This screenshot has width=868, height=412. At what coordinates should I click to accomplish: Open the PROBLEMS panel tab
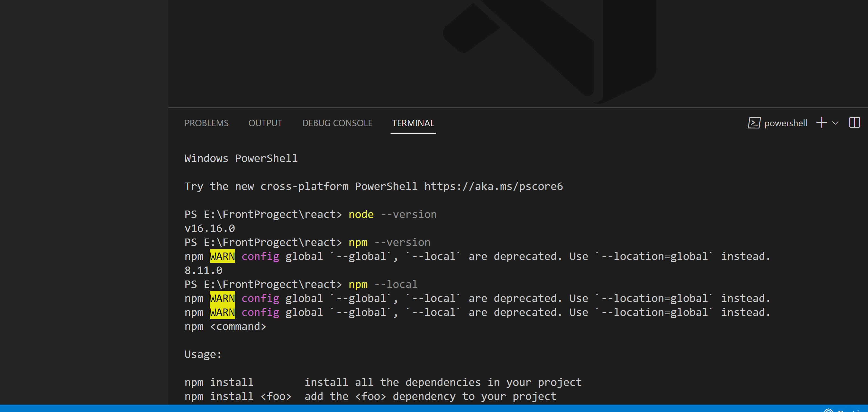(x=206, y=123)
